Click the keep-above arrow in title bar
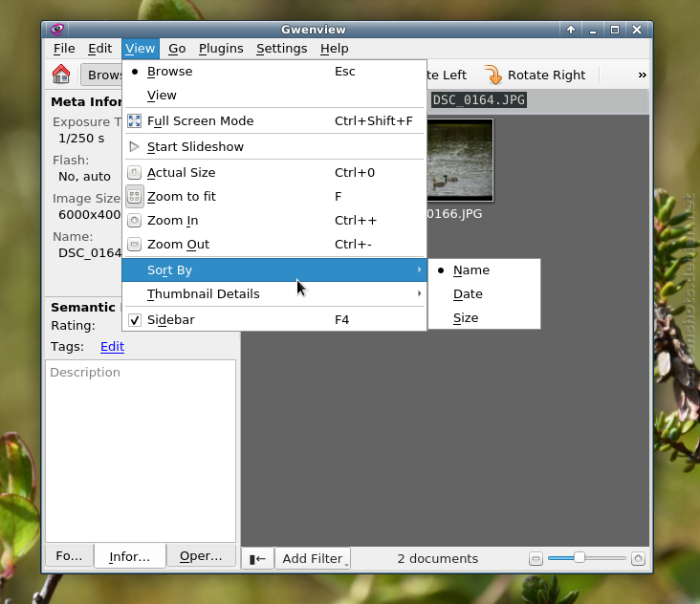Screen dimensions: 700x604 coord(571,30)
